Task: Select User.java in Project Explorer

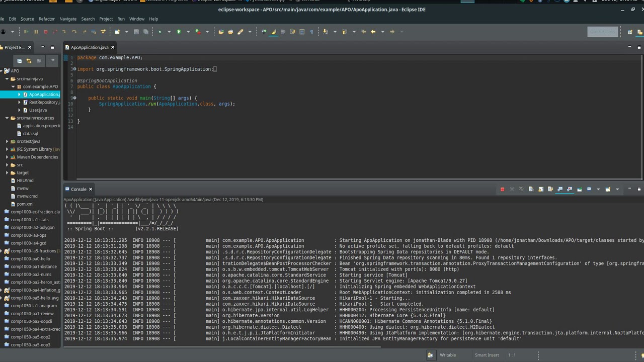Action: tap(38, 110)
